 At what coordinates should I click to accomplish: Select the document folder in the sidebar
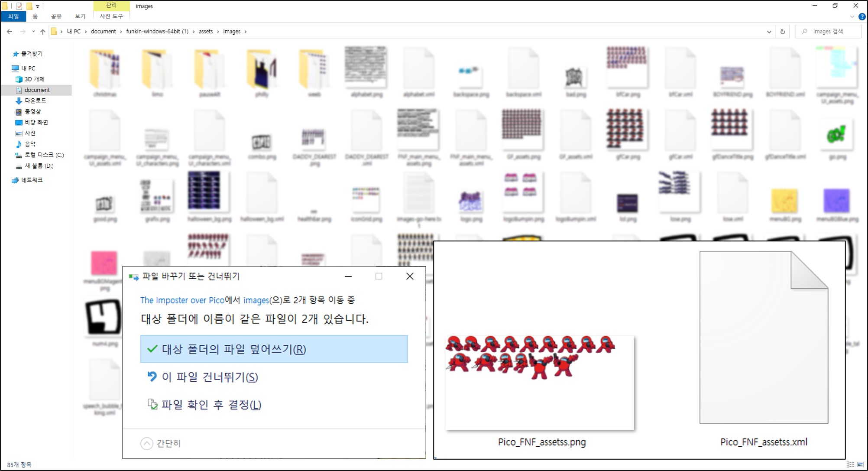pyautogui.click(x=37, y=90)
